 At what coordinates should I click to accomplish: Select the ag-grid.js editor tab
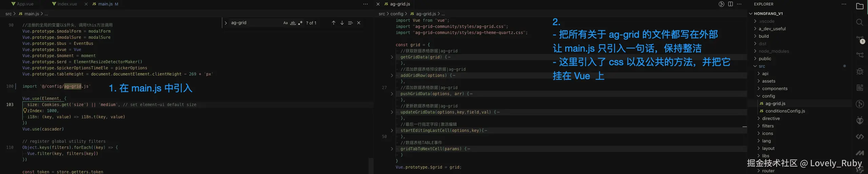click(397, 4)
